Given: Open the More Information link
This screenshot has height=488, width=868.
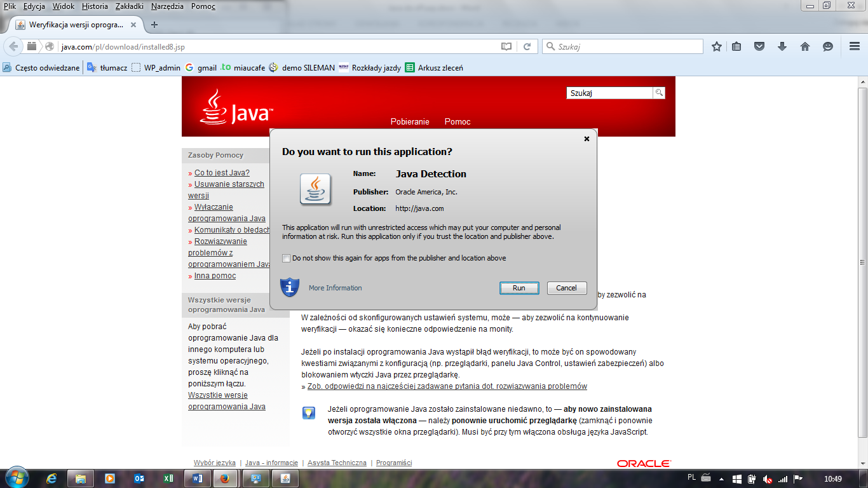Looking at the screenshot, I should [x=335, y=288].
